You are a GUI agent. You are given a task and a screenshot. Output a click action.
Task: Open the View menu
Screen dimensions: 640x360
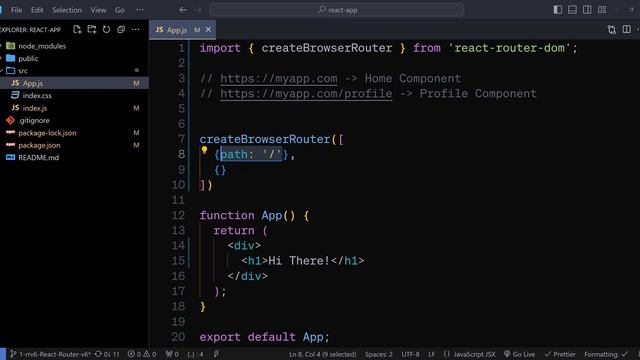pos(98,10)
